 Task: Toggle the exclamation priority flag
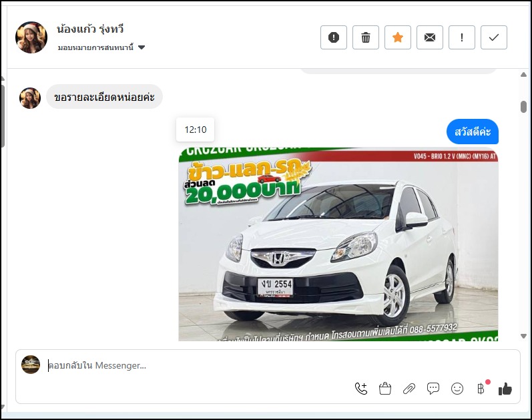(x=462, y=37)
